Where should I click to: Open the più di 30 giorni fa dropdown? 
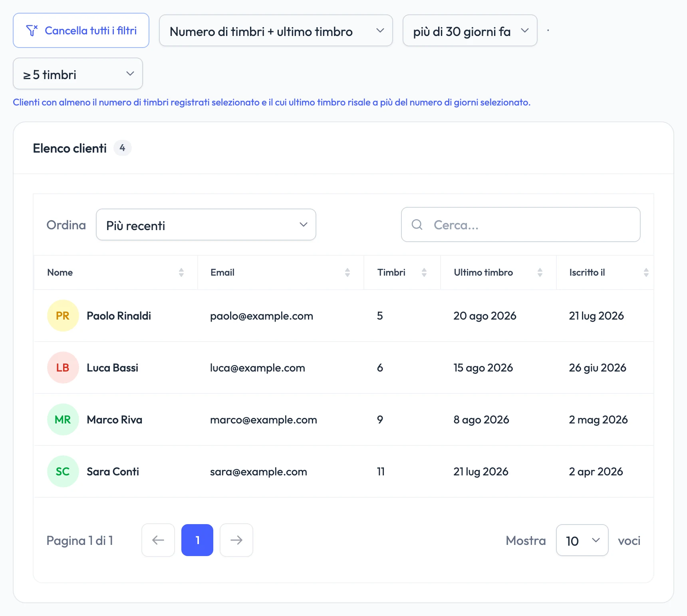[470, 31]
